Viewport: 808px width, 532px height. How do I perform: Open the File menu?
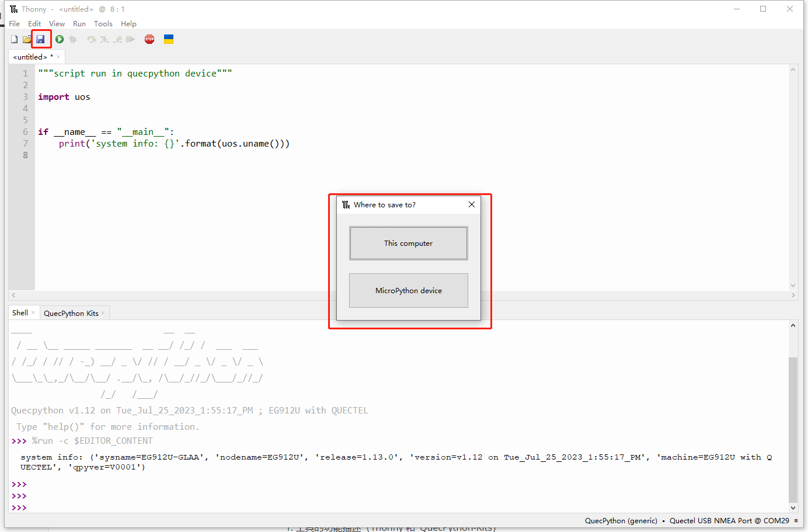(x=15, y=24)
